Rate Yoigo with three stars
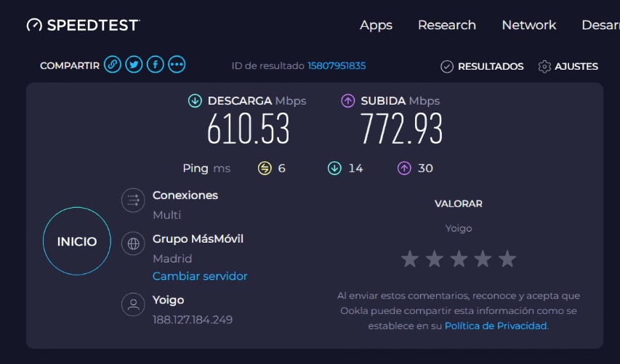 tap(459, 259)
